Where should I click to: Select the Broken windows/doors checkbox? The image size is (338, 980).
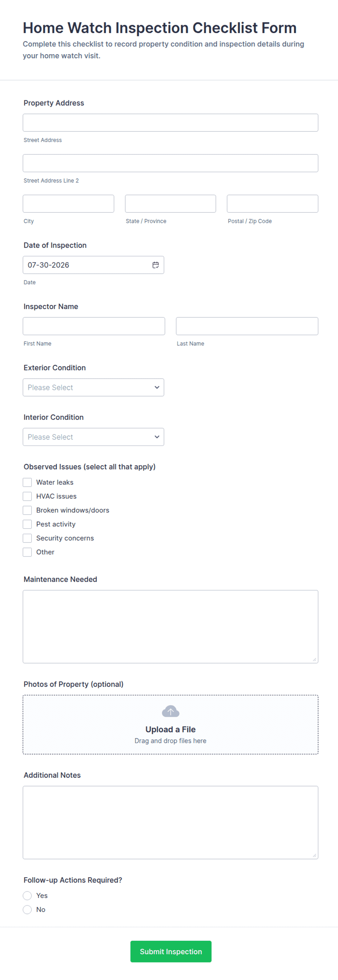pos(27,510)
